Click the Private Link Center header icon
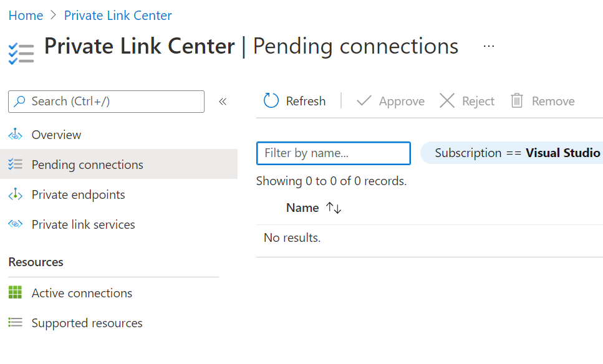 [x=21, y=53]
